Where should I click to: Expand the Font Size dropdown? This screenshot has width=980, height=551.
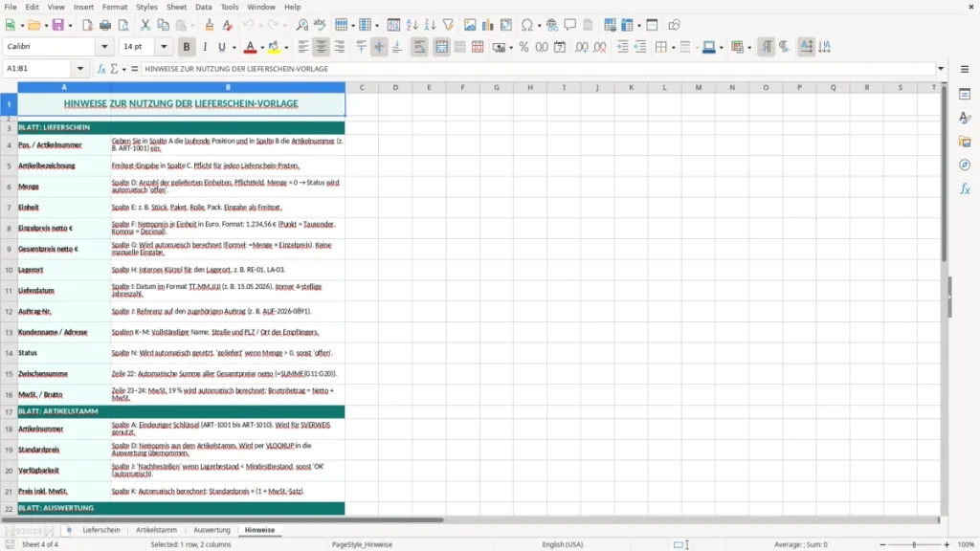click(164, 46)
